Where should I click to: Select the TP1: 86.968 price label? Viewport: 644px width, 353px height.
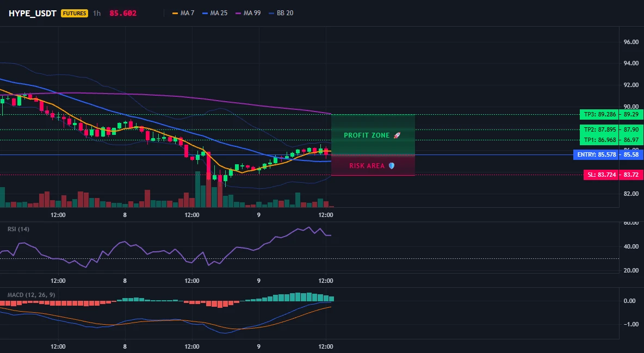click(599, 140)
